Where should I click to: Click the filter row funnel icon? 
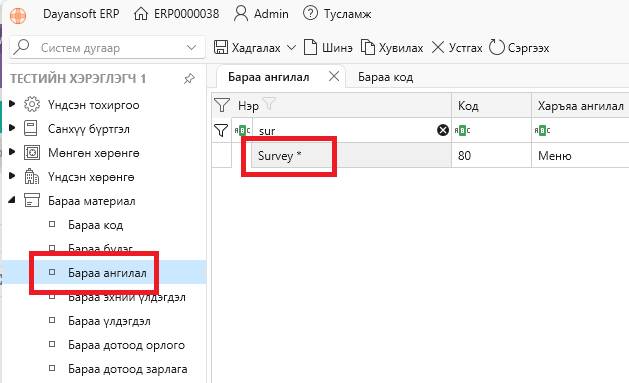pyautogui.click(x=221, y=130)
